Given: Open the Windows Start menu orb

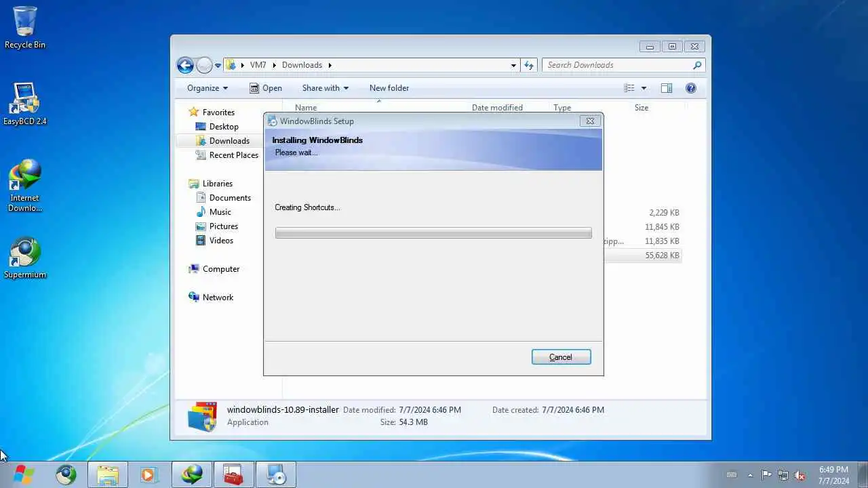Looking at the screenshot, I should (x=23, y=474).
